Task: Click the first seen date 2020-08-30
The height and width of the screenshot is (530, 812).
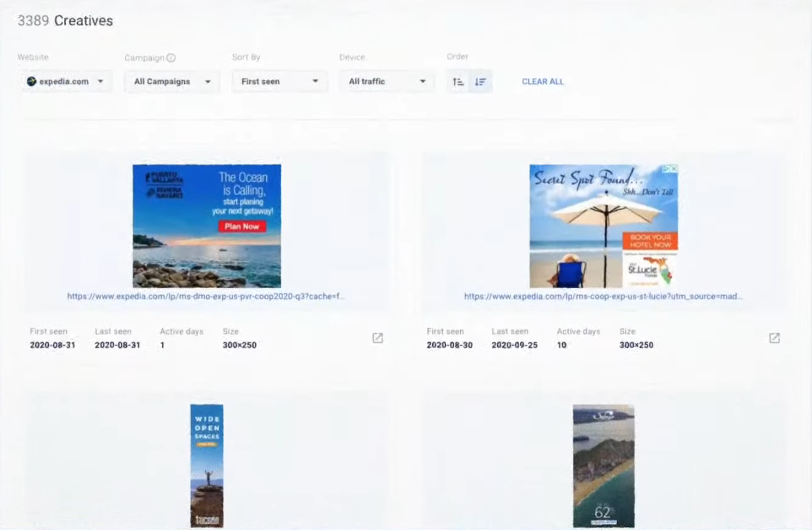Action: pyautogui.click(x=449, y=345)
